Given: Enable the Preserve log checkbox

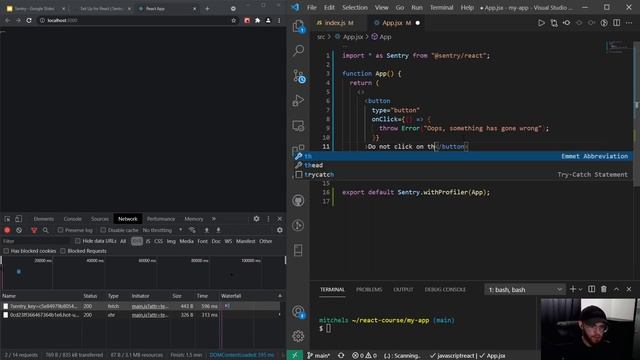Looking at the screenshot, I should [60, 230].
